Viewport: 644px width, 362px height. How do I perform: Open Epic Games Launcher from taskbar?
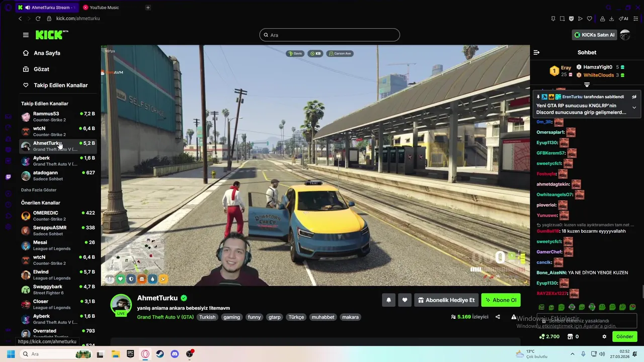pyautogui.click(x=130, y=354)
